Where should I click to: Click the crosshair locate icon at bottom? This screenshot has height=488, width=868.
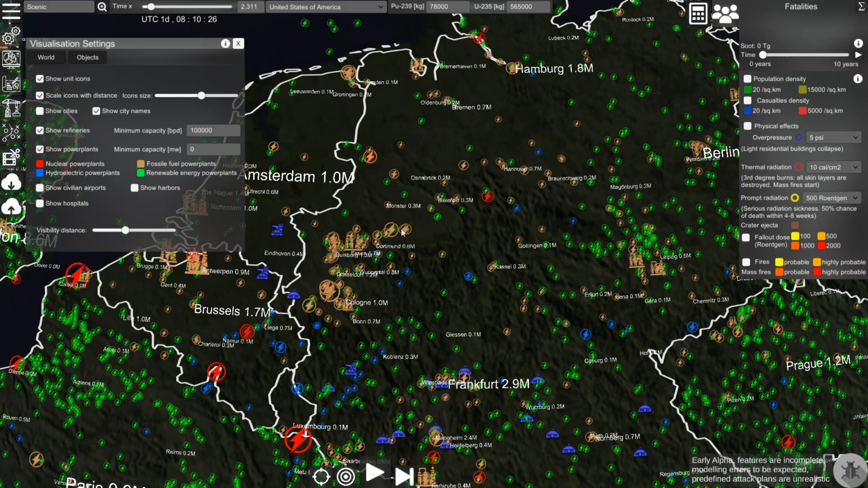coord(321,477)
